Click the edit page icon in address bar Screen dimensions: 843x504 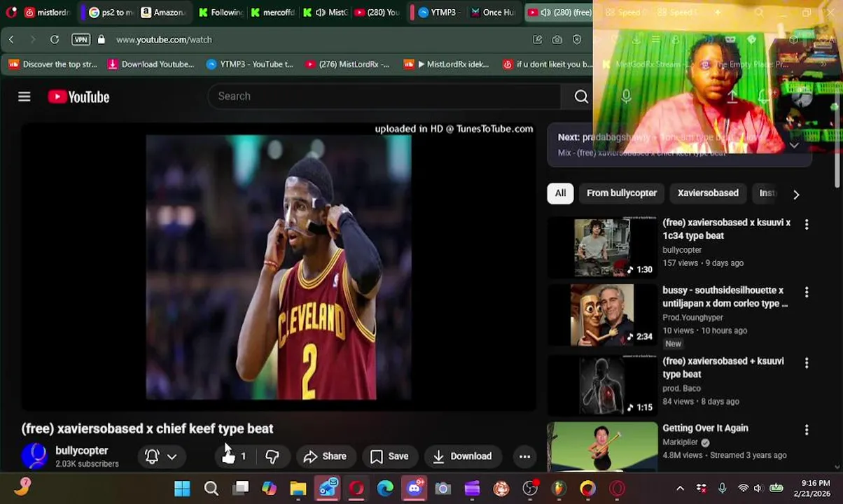(538, 40)
